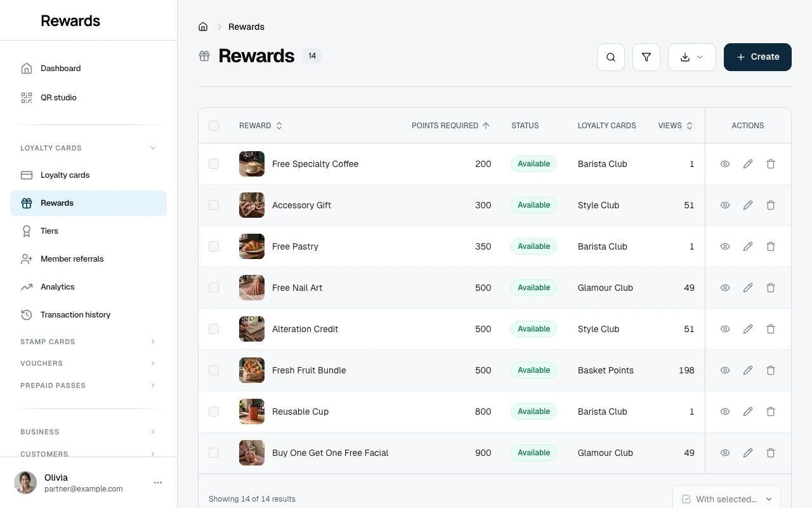Edit the Free Specialty Coffee reward

coord(748,164)
